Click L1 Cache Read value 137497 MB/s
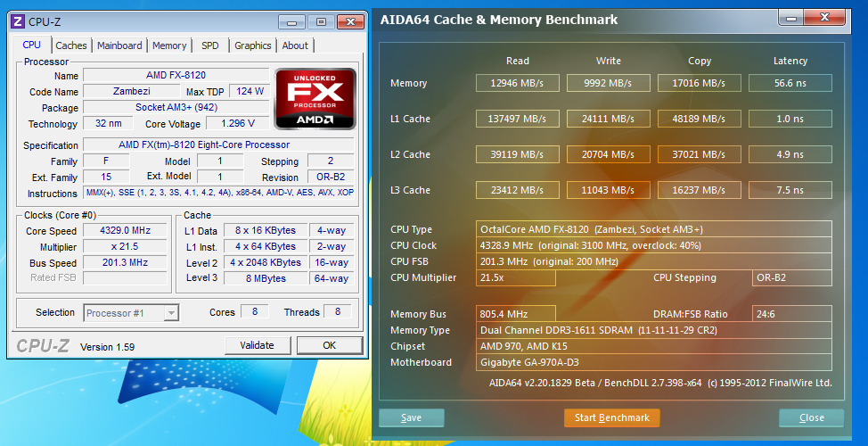The width and height of the screenshot is (868, 446). [x=517, y=119]
